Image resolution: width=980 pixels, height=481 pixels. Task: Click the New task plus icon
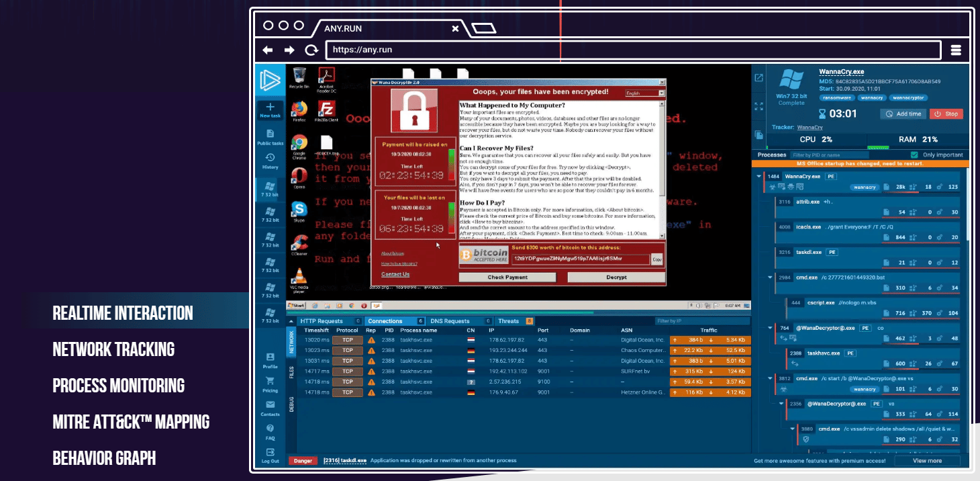(x=270, y=107)
